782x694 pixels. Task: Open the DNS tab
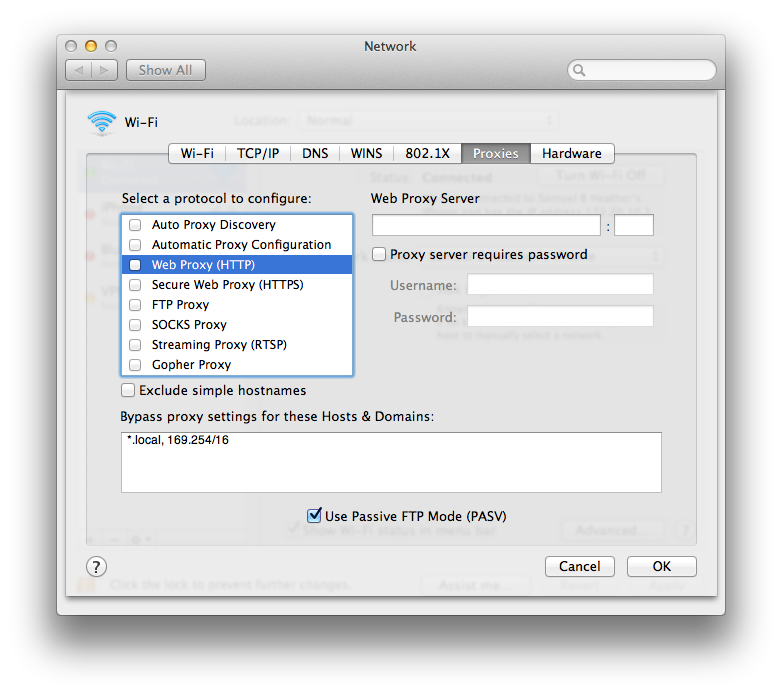[x=315, y=153]
